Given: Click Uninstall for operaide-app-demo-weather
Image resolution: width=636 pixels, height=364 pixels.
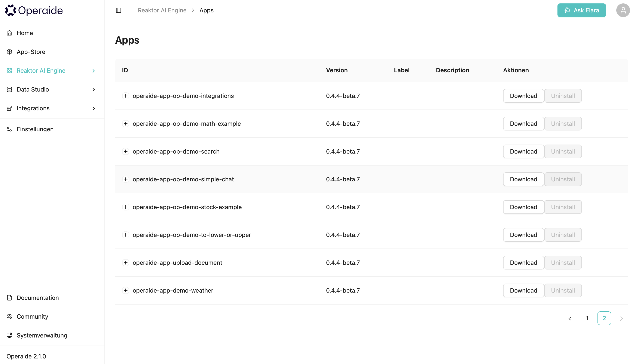Looking at the screenshot, I should coord(563,290).
